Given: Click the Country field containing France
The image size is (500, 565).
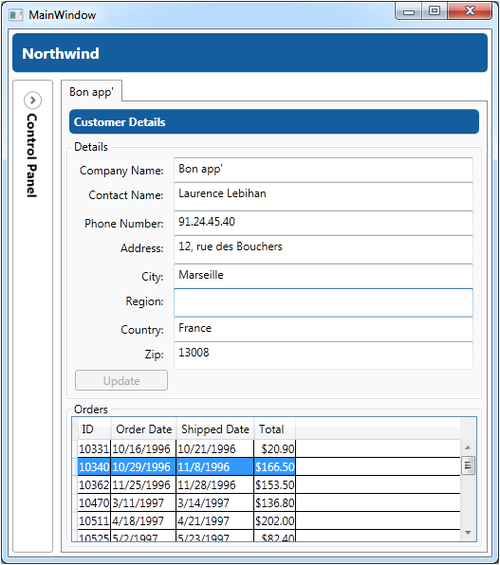Looking at the screenshot, I should click(323, 329).
